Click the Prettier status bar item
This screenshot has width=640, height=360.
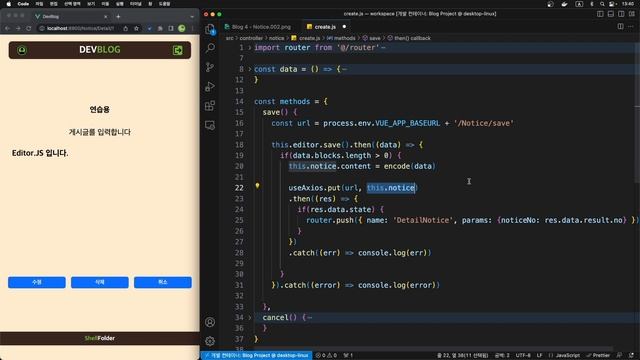(598, 356)
